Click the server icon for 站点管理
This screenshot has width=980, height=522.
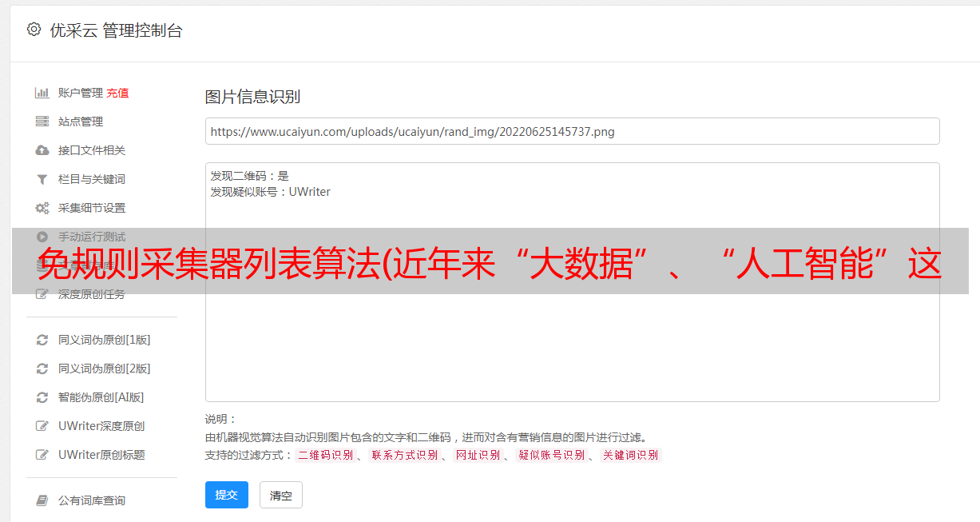42,122
